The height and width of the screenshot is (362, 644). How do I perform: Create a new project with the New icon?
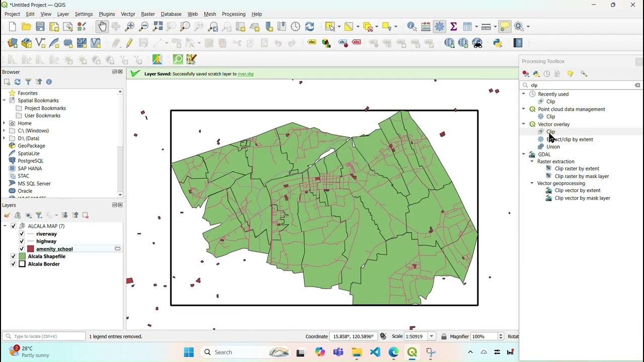coord(13,27)
